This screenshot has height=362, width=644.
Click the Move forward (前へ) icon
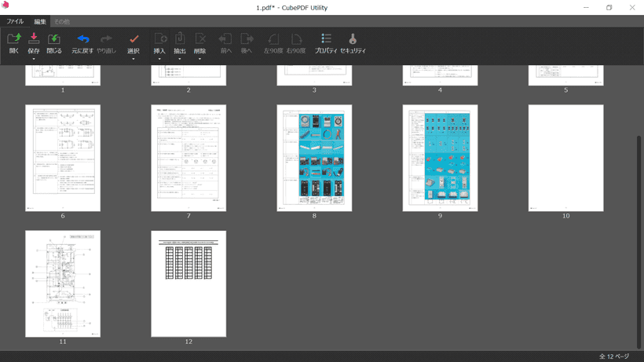[225, 39]
